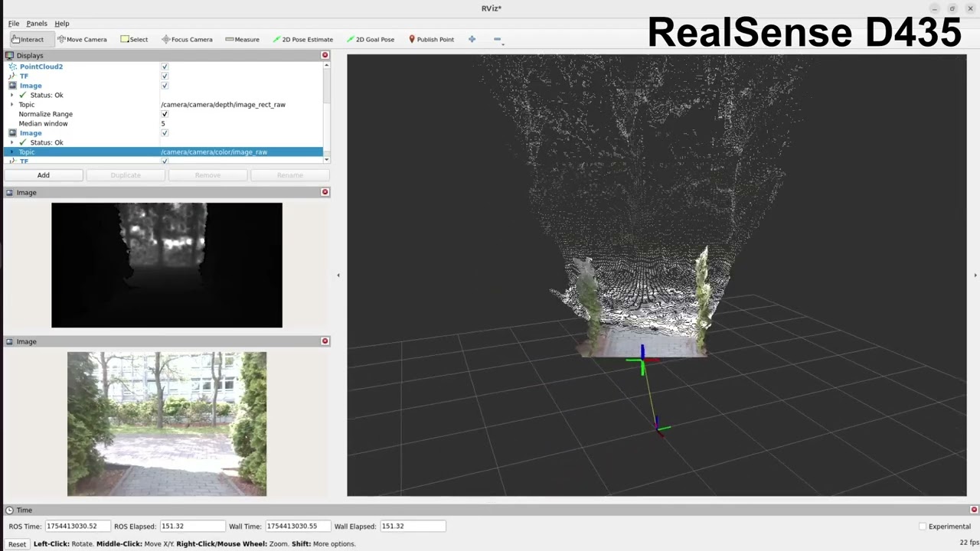Click Median window value 5
The width and height of the screenshot is (980, 551).
pyautogui.click(x=163, y=123)
